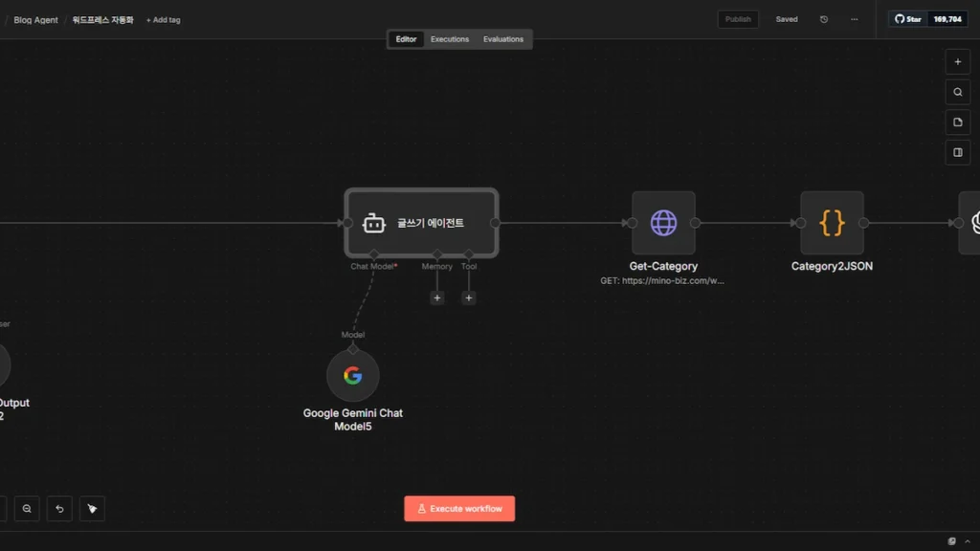Add a Tool sub-node via plus

point(469,298)
